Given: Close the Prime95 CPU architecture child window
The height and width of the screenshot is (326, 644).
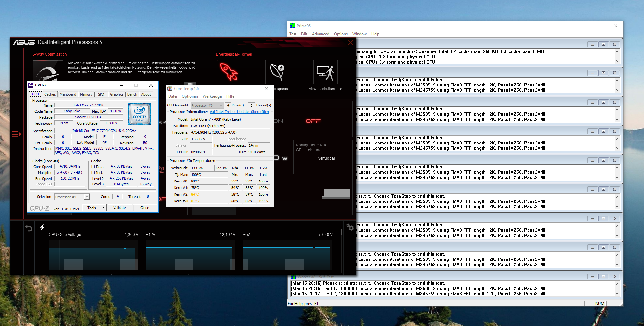Looking at the screenshot, I should 615,44.
